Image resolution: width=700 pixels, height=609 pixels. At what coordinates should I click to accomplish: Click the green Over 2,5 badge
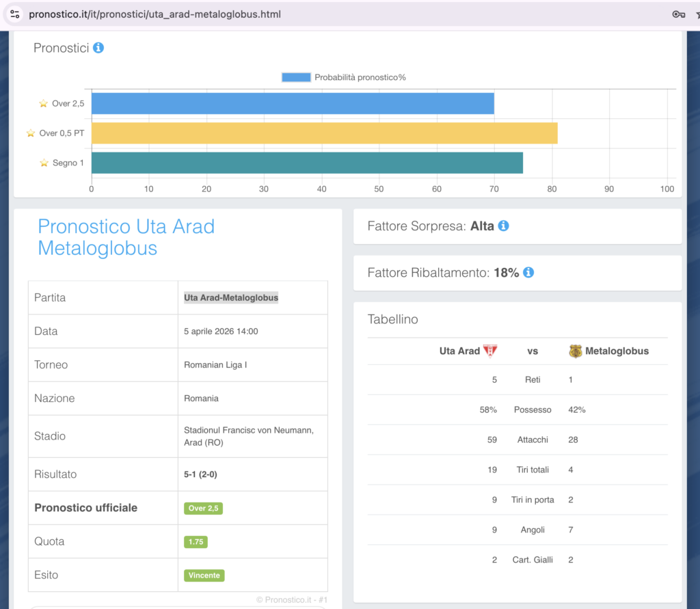pyautogui.click(x=203, y=508)
